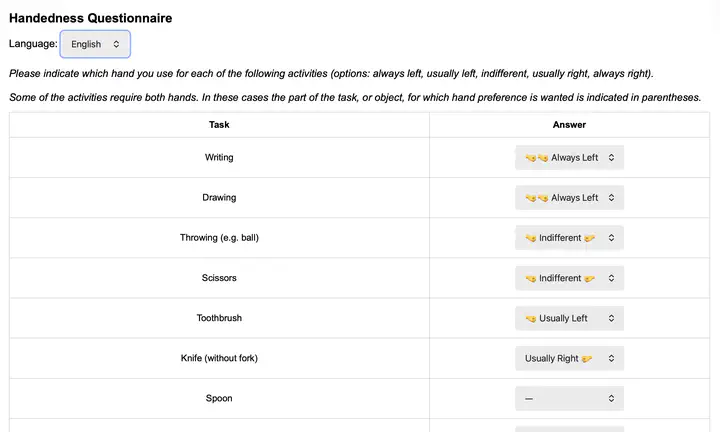
Task: Open the Language dropdown set to English
Action: (95, 44)
